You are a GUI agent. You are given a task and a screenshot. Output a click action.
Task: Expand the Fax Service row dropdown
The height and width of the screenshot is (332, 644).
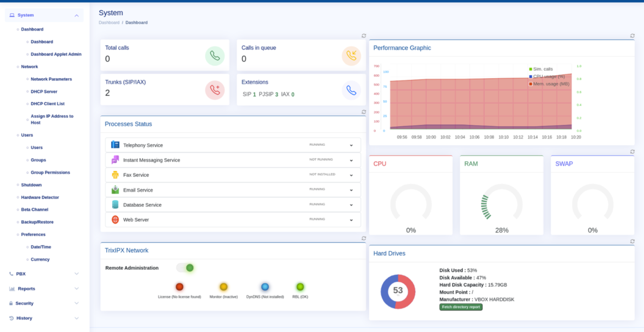click(x=351, y=175)
